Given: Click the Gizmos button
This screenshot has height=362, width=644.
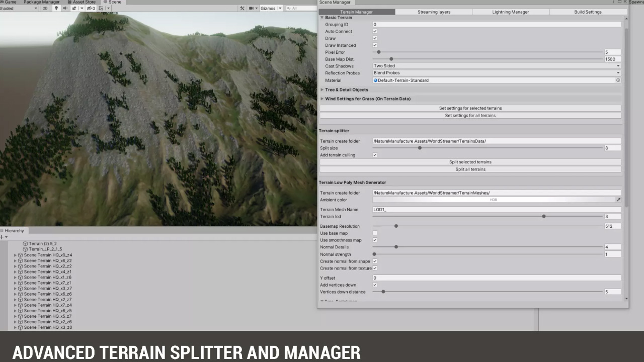Looking at the screenshot, I should pyautogui.click(x=268, y=8).
